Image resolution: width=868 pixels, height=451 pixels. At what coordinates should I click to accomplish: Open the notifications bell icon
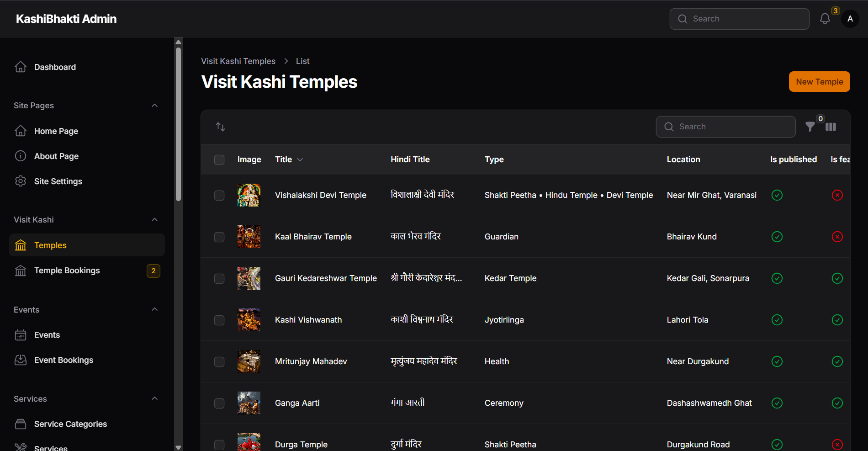(x=825, y=19)
